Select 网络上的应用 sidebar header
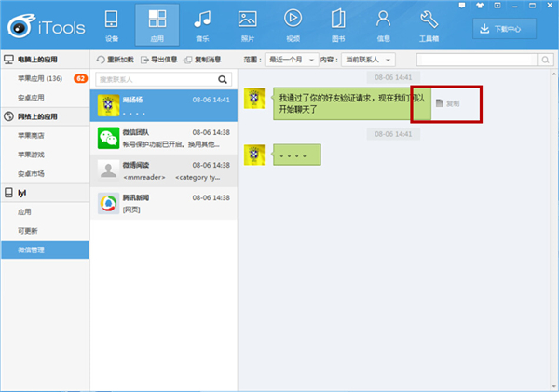Screen dimensions: 559x392 pyautogui.click(x=45, y=116)
